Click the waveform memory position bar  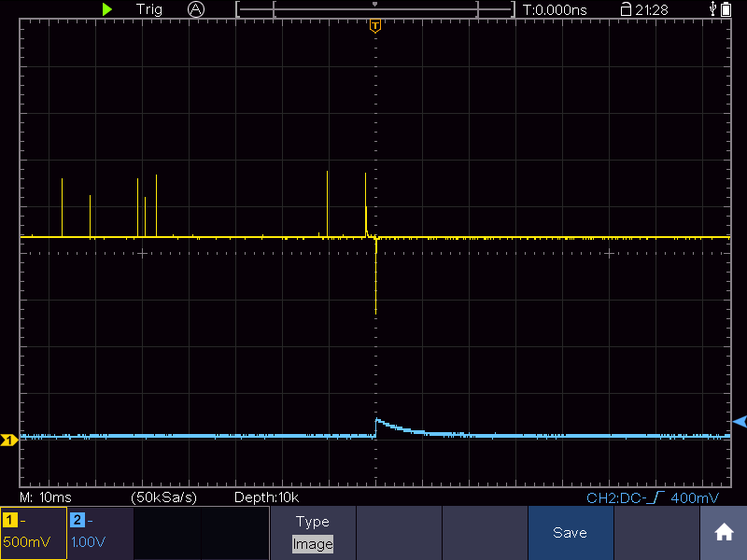pyautogui.click(x=374, y=9)
